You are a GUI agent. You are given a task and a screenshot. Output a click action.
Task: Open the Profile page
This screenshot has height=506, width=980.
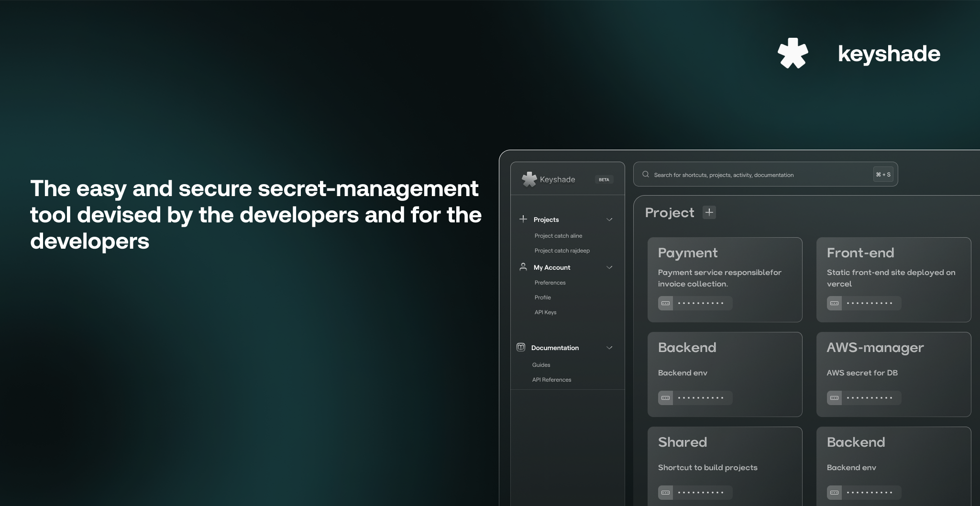click(x=542, y=297)
